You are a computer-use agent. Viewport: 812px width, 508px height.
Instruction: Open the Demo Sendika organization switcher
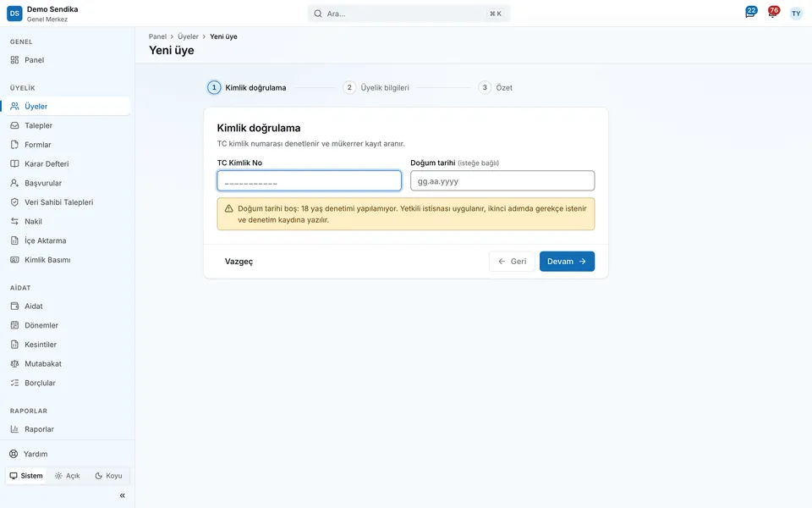[42, 14]
